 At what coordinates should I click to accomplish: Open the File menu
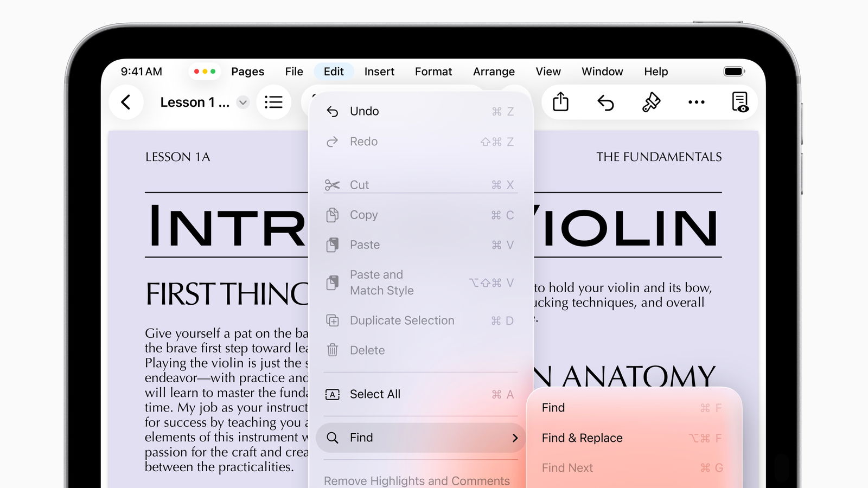[294, 72]
